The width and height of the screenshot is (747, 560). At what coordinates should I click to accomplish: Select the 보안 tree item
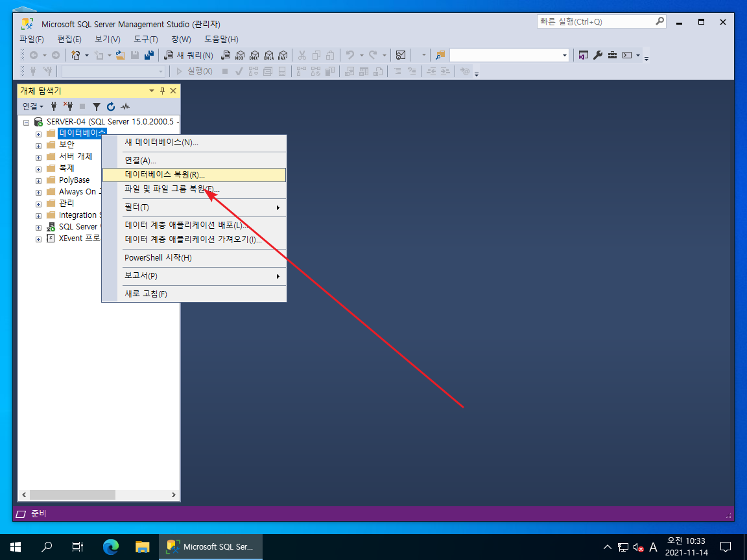[x=66, y=145]
